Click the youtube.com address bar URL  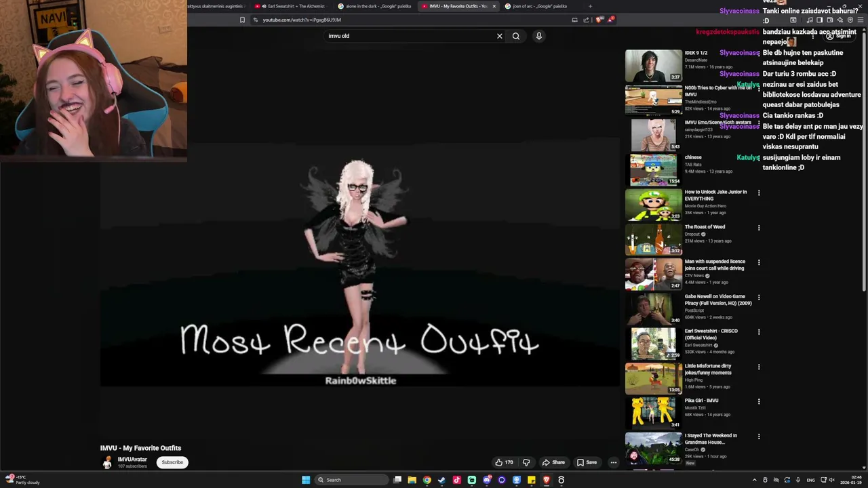[302, 20]
